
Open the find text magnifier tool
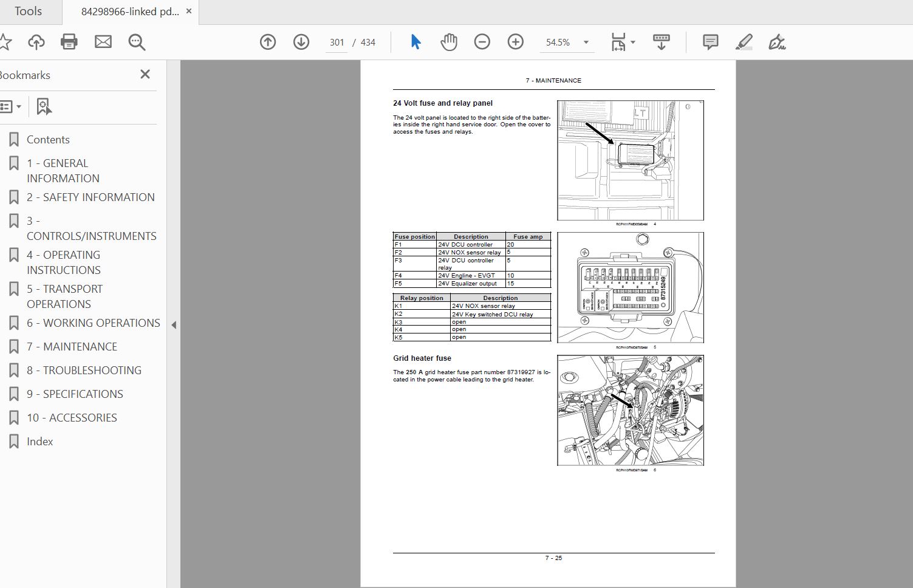[x=137, y=42]
